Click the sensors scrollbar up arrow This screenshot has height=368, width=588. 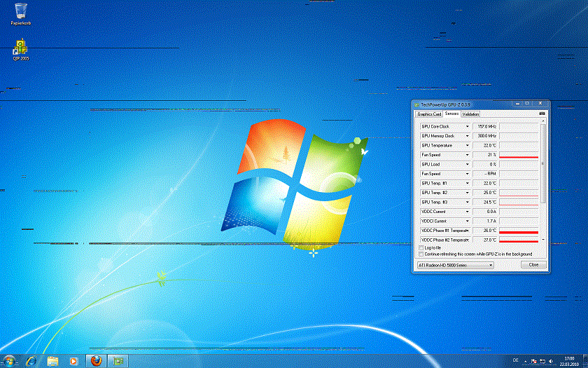click(x=543, y=121)
